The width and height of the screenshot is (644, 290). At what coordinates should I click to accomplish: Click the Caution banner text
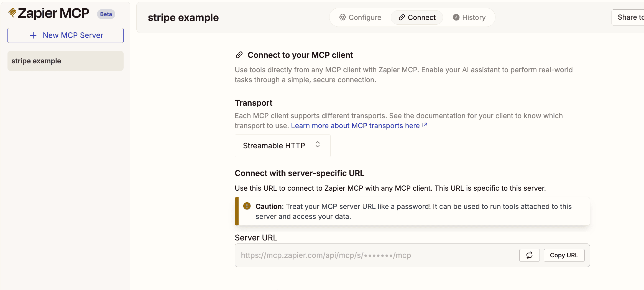(413, 211)
